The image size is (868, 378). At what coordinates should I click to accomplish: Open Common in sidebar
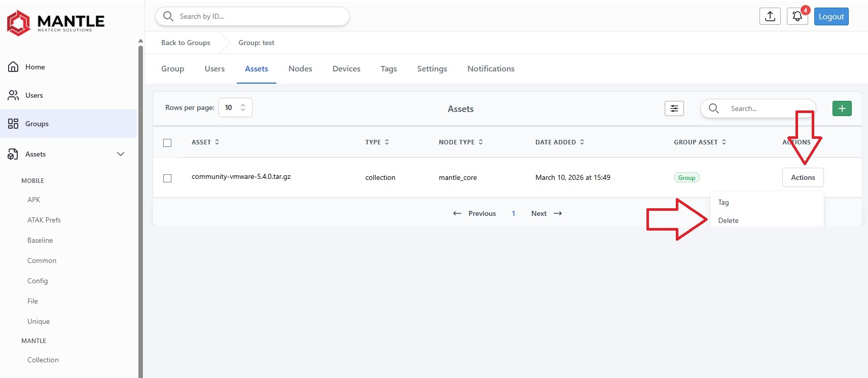pyautogui.click(x=42, y=260)
